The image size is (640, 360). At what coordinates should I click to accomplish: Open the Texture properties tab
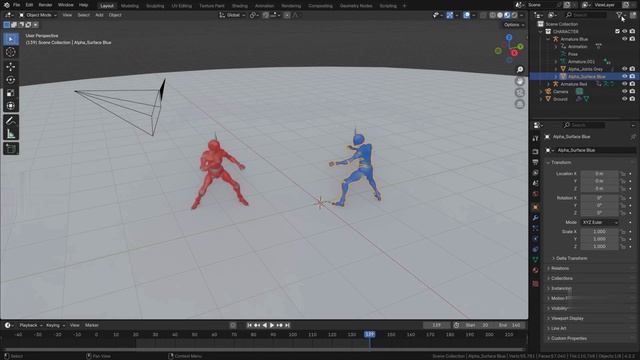click(536, 283)
